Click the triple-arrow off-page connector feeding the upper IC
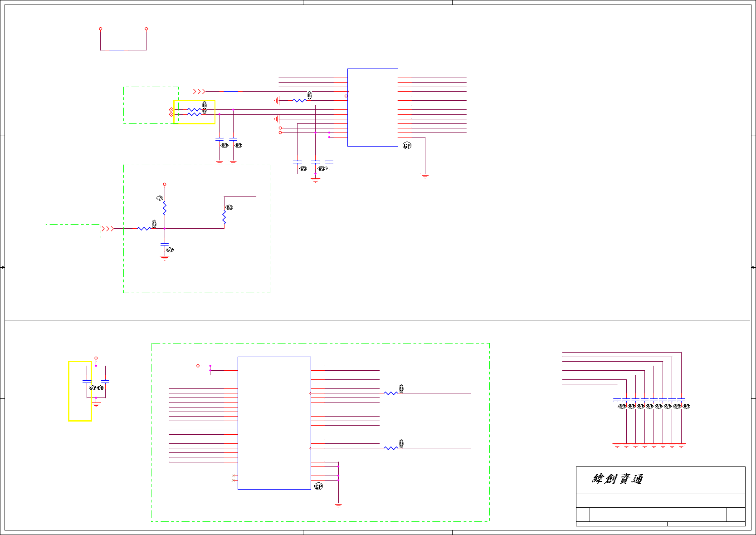The height and width of the screenshot is (535, 756). (x=199, y=92)
